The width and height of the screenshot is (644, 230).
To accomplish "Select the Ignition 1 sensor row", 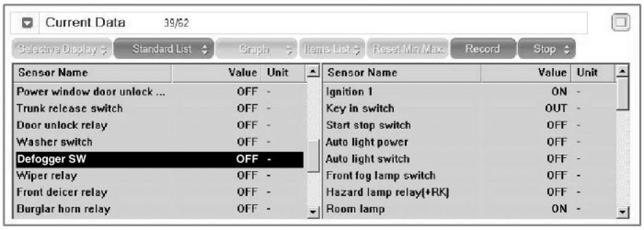I will tap(469, 91).
